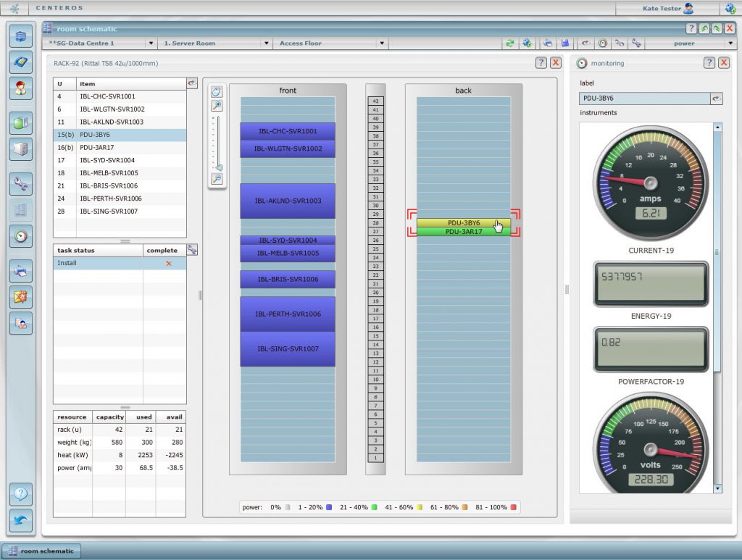
Task: Select the IBL-AKLND-SVR1003 server block
Action: pyautogui.click(x=287, y=200)
